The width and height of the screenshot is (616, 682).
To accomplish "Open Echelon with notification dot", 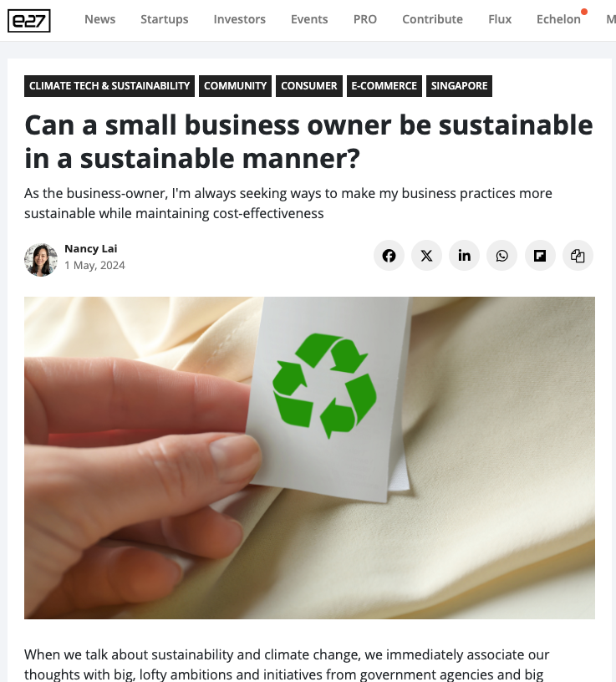I will point(561,18).
